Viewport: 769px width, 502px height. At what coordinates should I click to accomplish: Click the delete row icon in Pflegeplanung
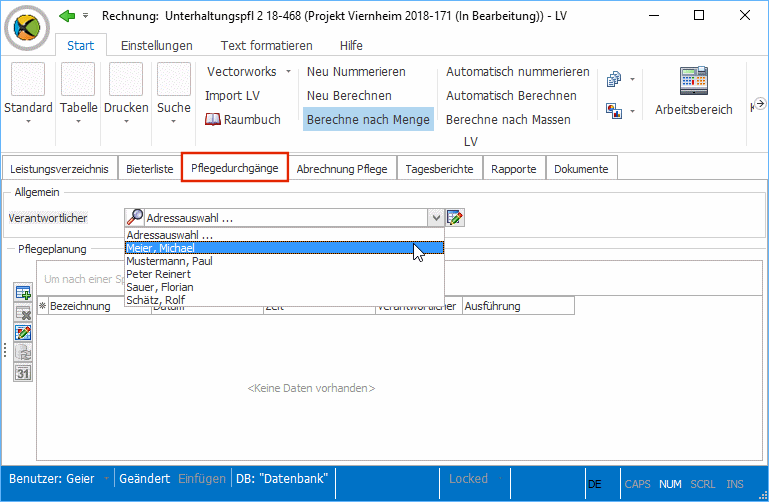(x=23, y=313)
